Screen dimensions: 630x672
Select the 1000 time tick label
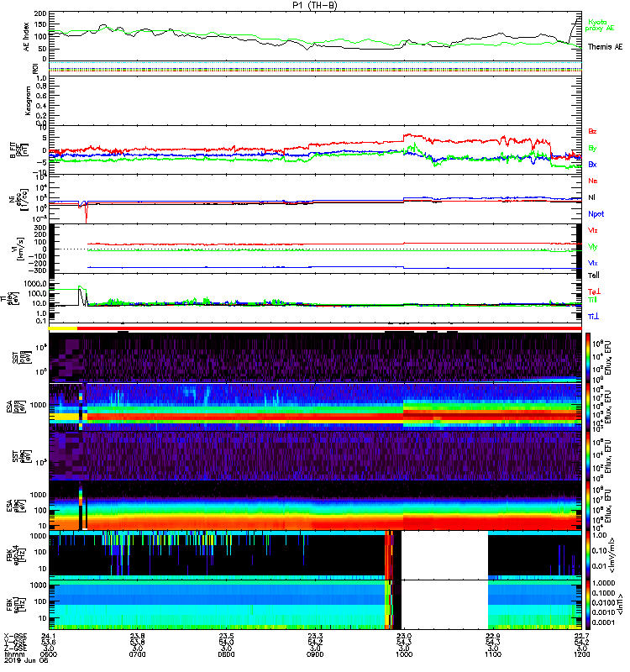[404, 654]
